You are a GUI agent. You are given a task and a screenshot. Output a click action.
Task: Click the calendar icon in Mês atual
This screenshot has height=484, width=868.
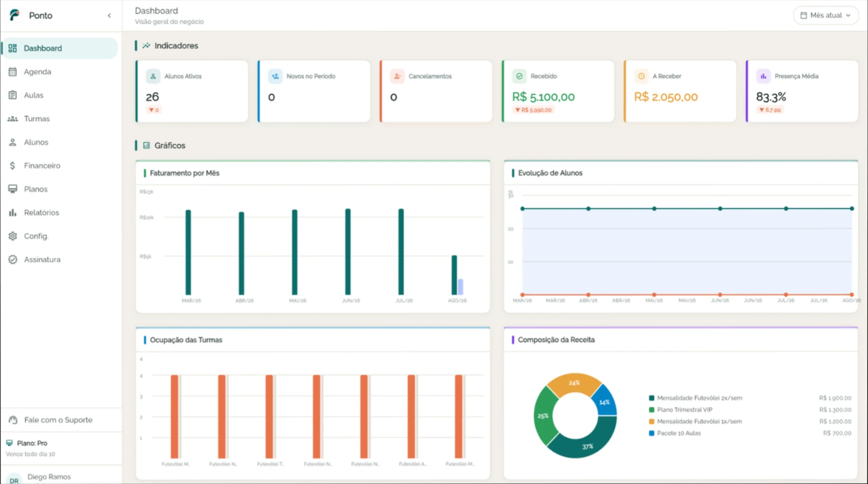pyautogui.click(x=803, y=15)
